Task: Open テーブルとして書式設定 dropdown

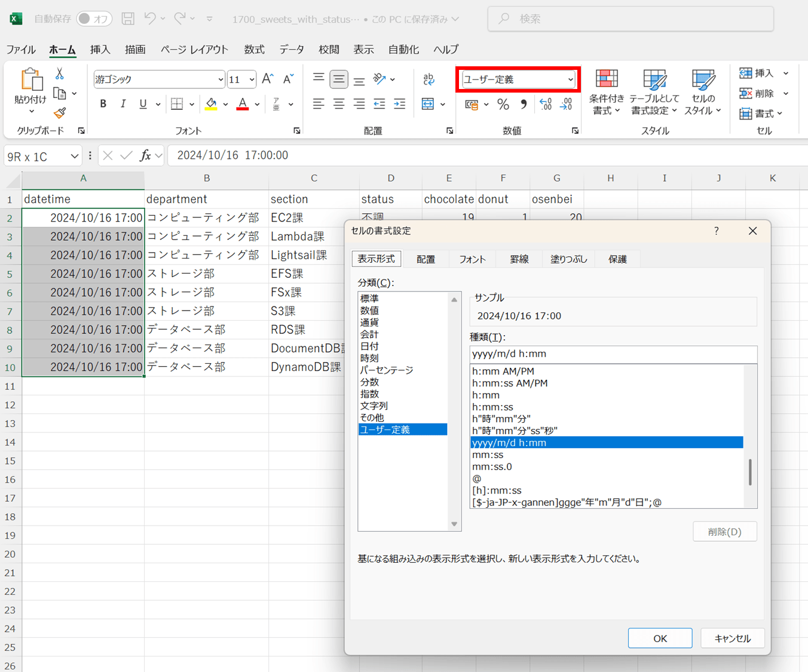Action: pos(654,93)
